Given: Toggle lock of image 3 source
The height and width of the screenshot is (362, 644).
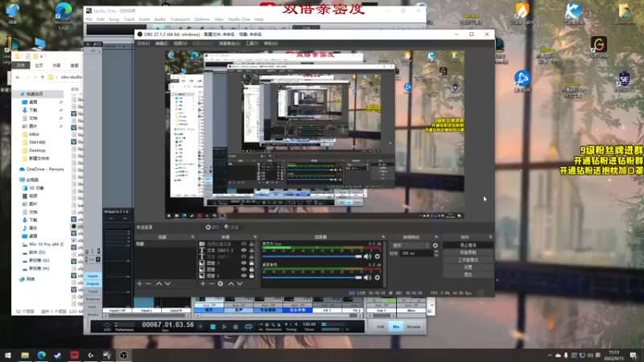Looking at the screenshot, I should coord(251,263).
